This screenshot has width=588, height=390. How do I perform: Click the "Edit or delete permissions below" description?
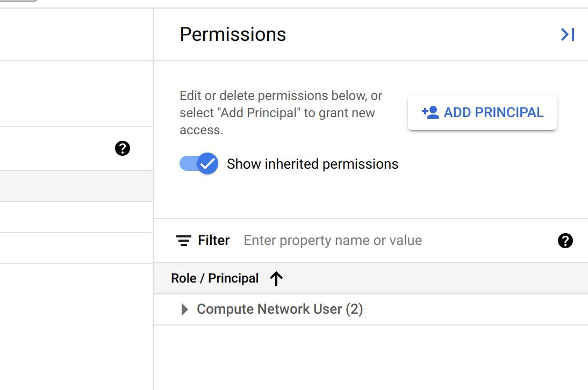pos(281,112)
